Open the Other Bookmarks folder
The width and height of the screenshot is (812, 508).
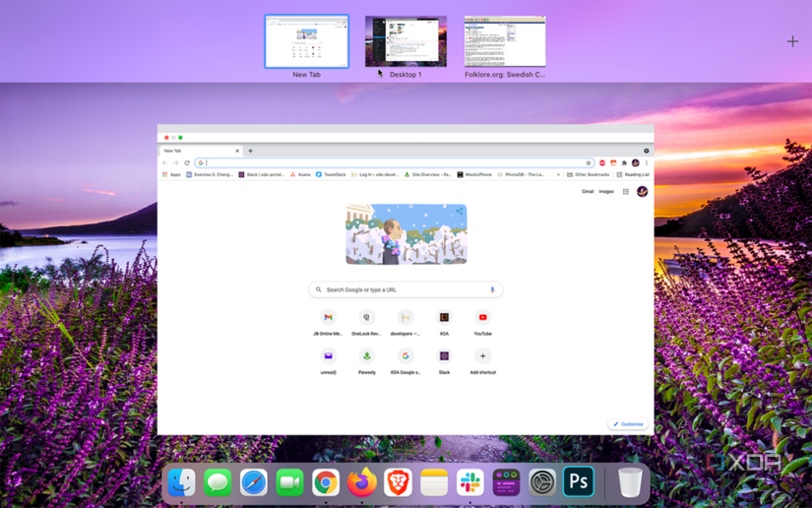click(x=588, y=174)
